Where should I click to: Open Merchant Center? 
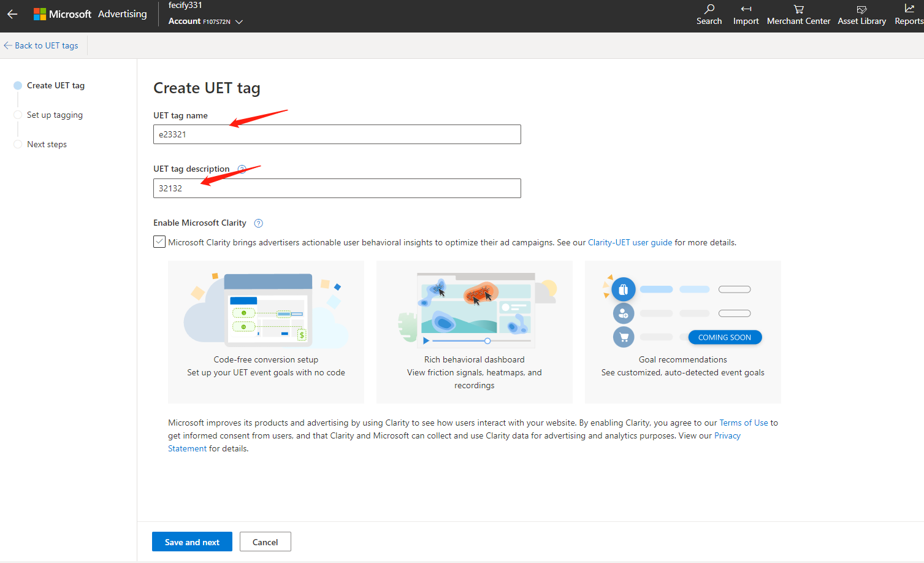click(x=798, y=15)
